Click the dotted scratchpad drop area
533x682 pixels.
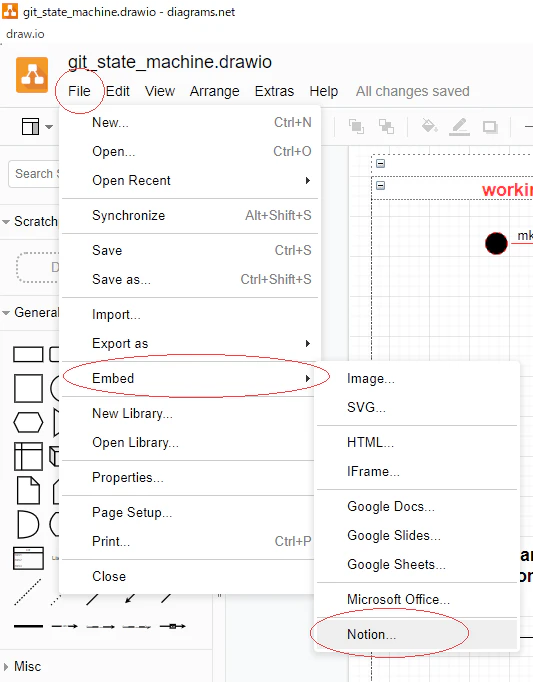pos(37,267)
